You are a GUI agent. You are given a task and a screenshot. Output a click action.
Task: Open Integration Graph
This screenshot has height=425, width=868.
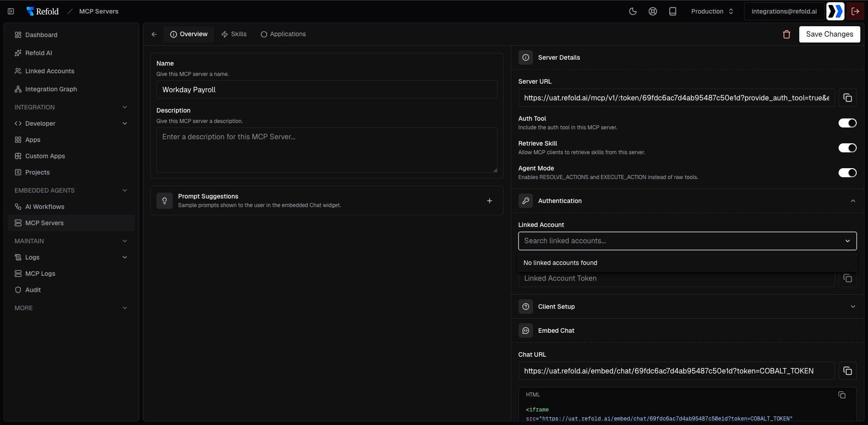coord(71,89)
